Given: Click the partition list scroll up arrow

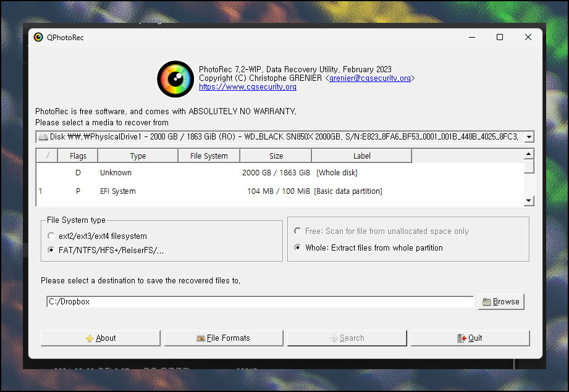Looking at the screenshot, I should click(529, 154).
